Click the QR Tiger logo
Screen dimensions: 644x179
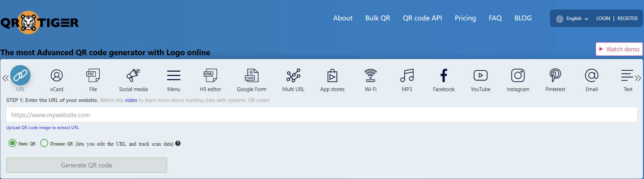click(39, 23)
